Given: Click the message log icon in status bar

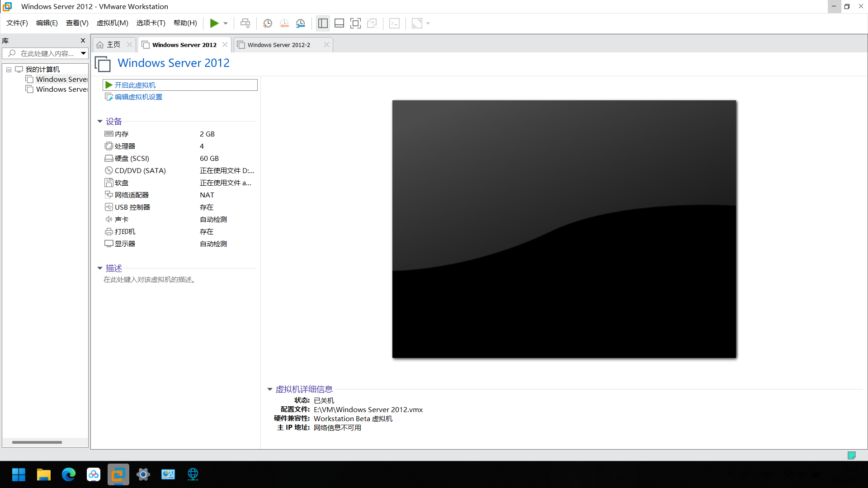Looking at the screenshot, I should (851, 455).
